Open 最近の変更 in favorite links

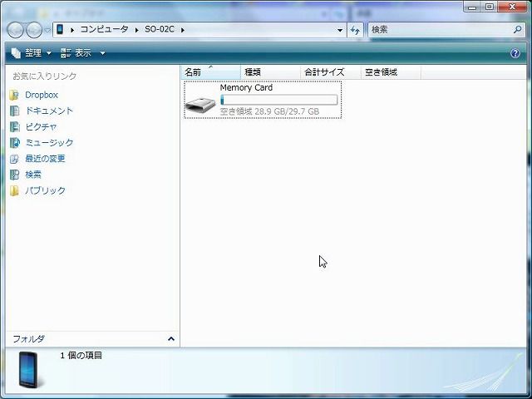coord(45,159)
